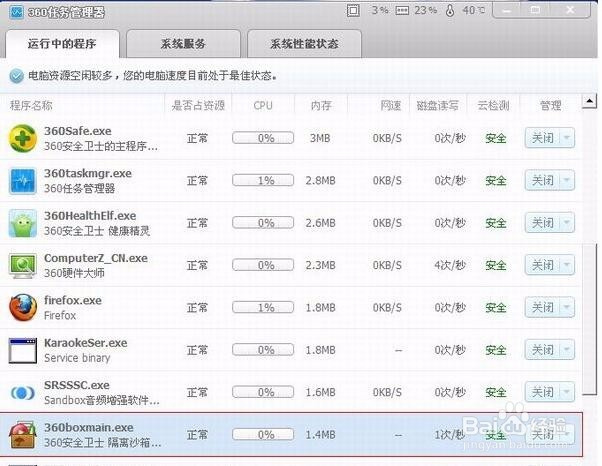Select the 360taskmgr.exe program name
This screenshot has width=602, height=466.
point(88,174)
